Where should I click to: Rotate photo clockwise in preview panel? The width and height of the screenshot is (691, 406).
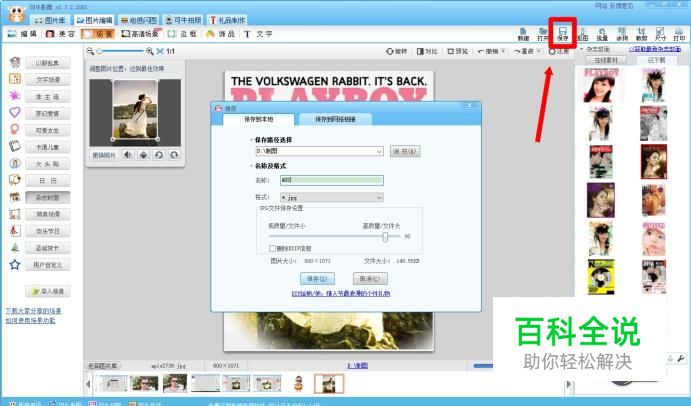tap(175, 155)
